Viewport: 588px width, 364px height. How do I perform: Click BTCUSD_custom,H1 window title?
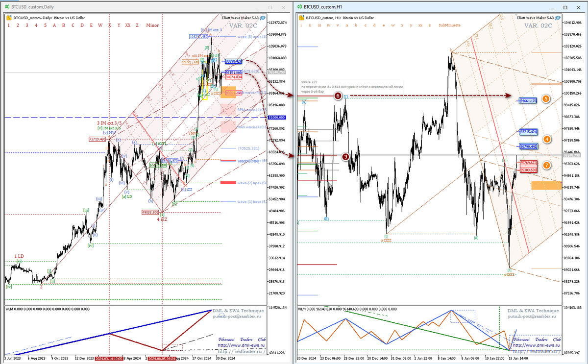click(323, 7)
